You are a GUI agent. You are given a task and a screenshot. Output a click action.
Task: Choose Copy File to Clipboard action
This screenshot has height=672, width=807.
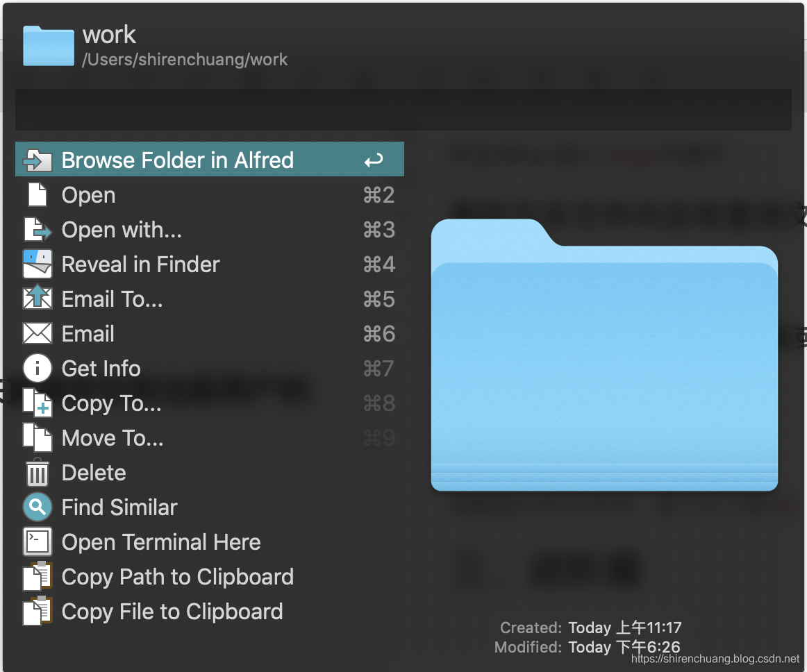[x=210, y=612]
